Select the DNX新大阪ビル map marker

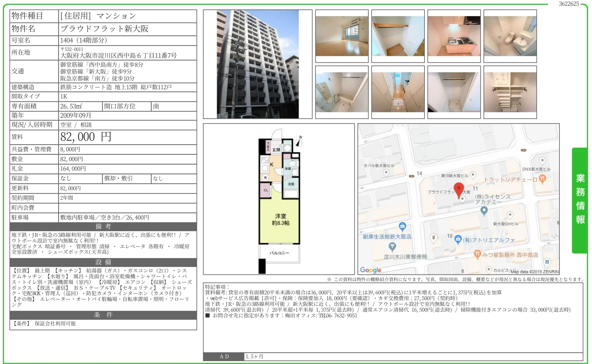(x=542, y=160)
